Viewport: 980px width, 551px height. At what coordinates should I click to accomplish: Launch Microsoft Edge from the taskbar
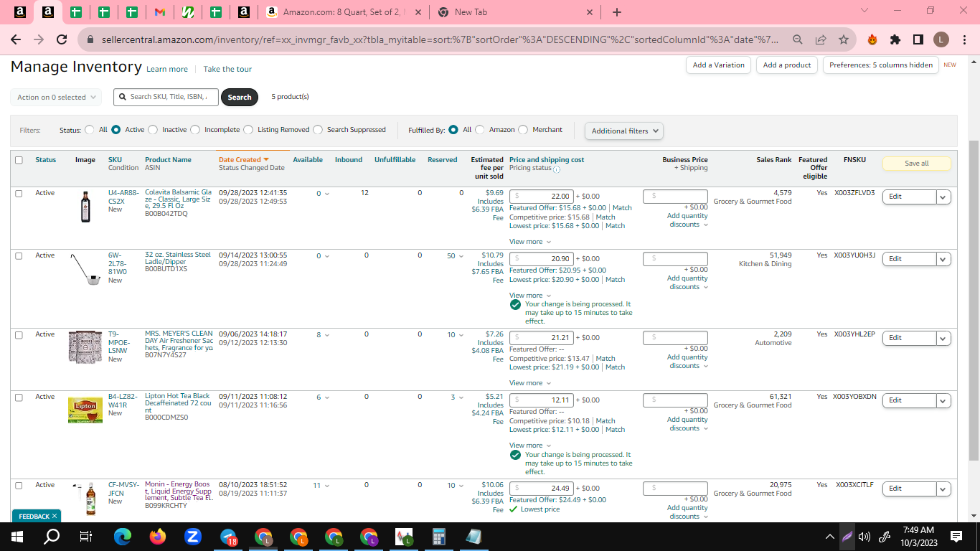point(123,536)
